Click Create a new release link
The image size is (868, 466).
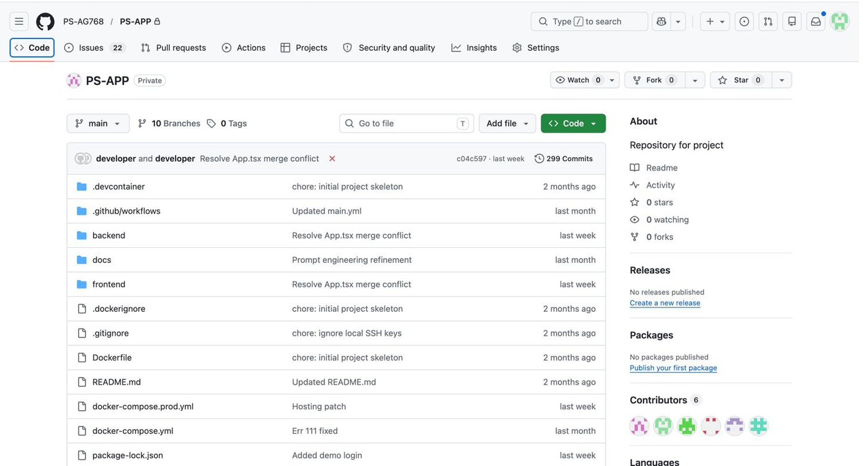pyautogui.click(x=665, y=303)
